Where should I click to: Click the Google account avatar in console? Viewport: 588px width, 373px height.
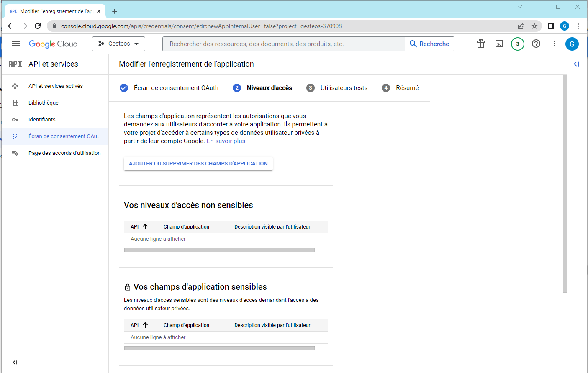coord(572,44)
